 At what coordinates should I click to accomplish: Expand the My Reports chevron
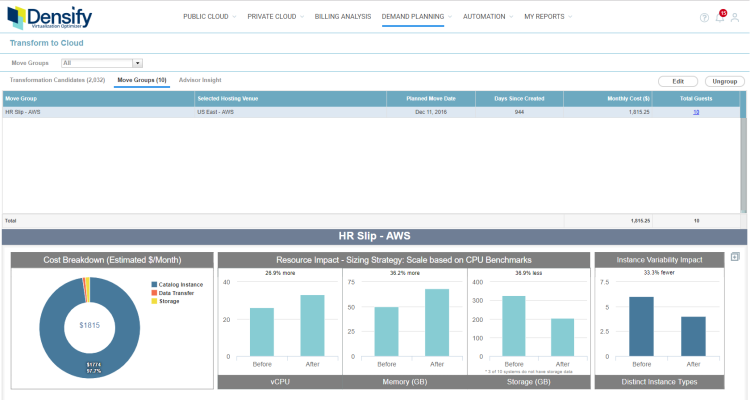[x=570, y=17]
